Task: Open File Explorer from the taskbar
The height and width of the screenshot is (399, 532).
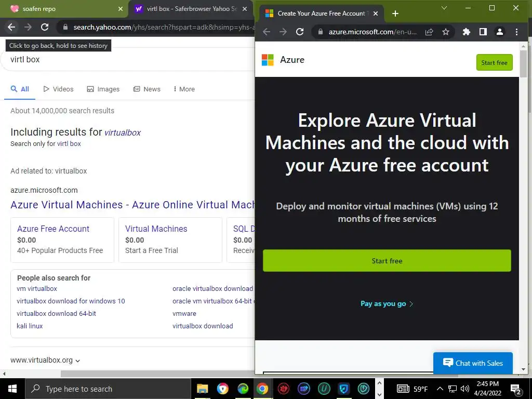Action: point(203,389)
